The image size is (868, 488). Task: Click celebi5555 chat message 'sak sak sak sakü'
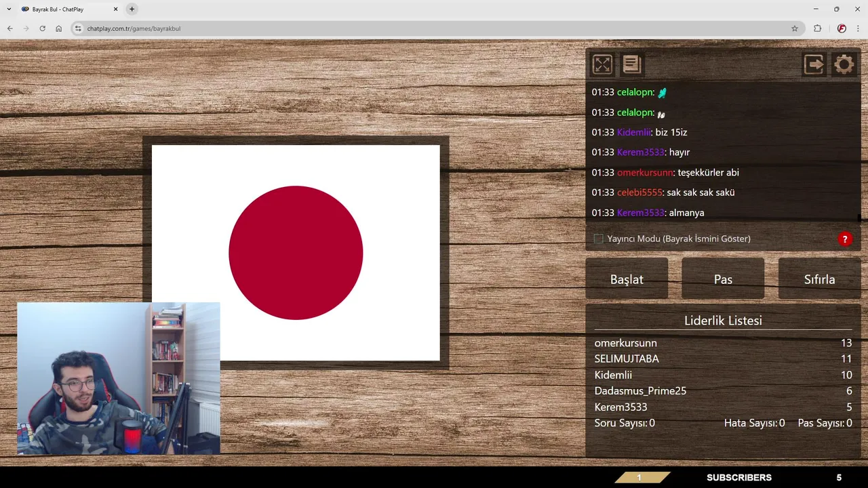[701, 192]
